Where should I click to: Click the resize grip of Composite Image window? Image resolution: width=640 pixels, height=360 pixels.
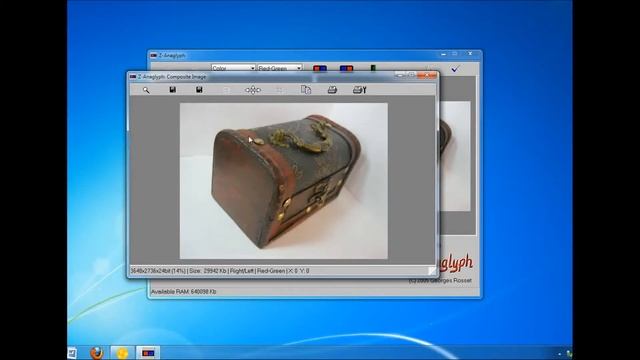432,271
